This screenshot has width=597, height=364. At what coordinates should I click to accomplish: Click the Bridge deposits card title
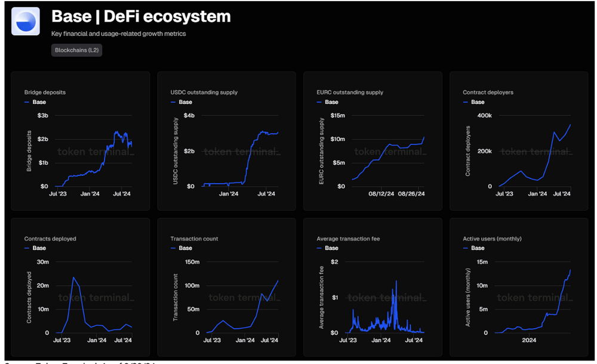[x=45, y=92]
